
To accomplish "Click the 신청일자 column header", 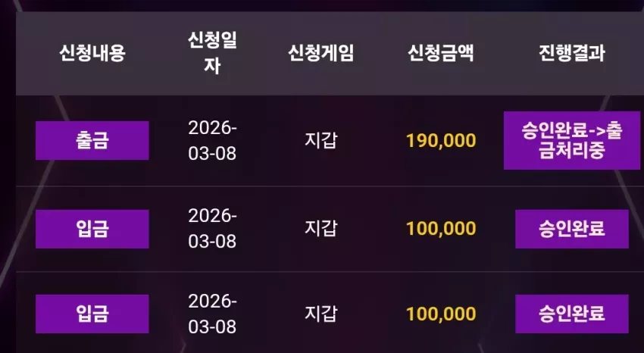I will 212,53.
